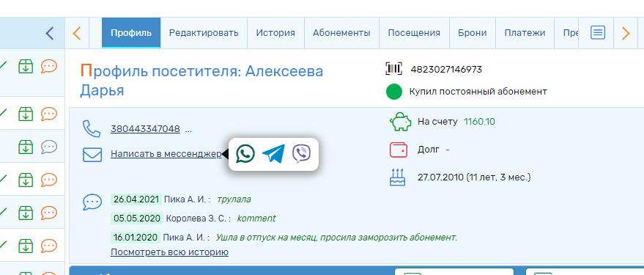Click the komment comment text
This screenshot has width=644, height=275.
[x=256, y=219]
